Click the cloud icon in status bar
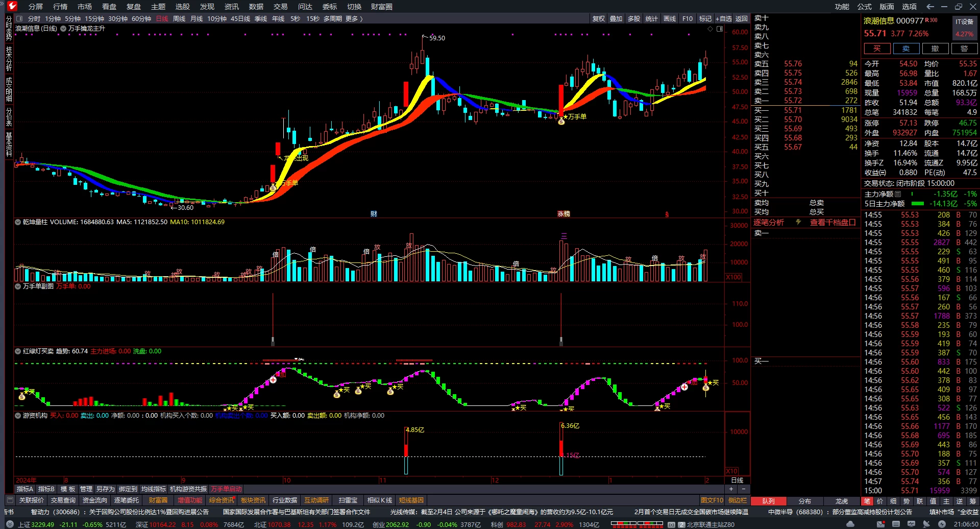 [850, 524]
